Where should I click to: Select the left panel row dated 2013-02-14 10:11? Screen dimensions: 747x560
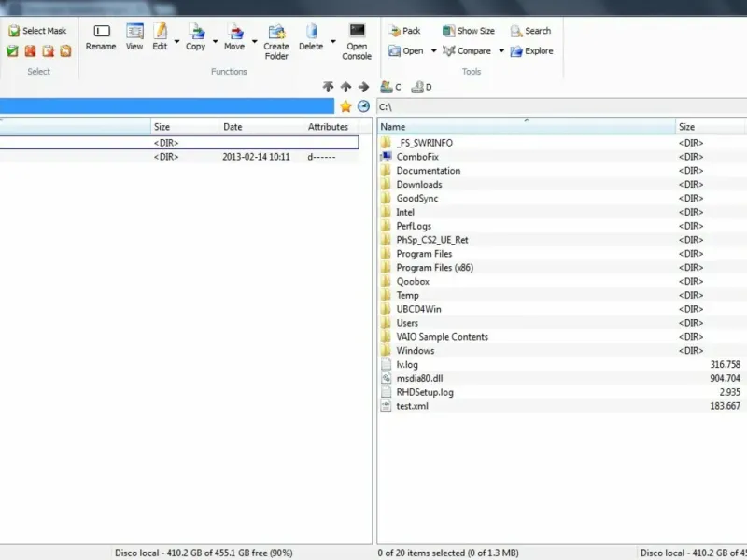(x=179, y=157)
